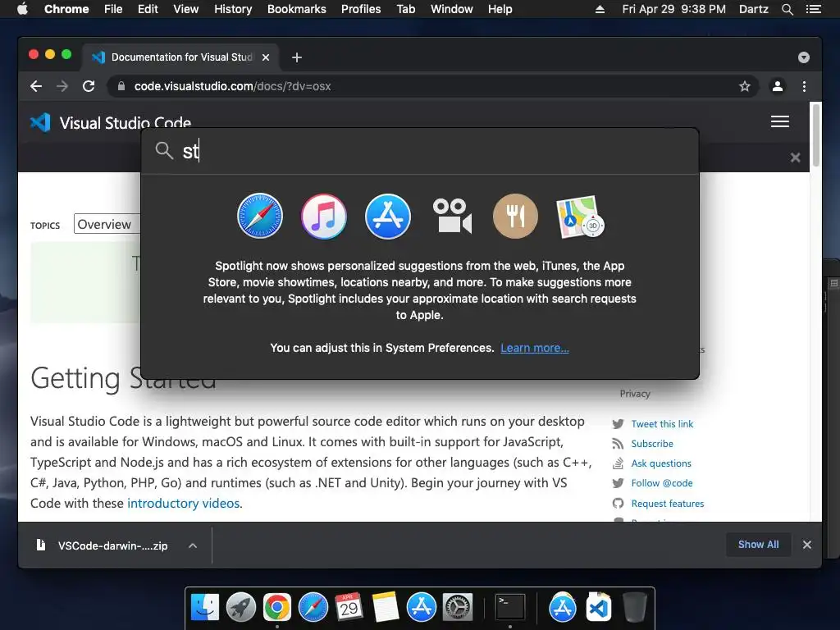Open the Trash in the Dock
The image size is (840, 630).
(635, 607)
